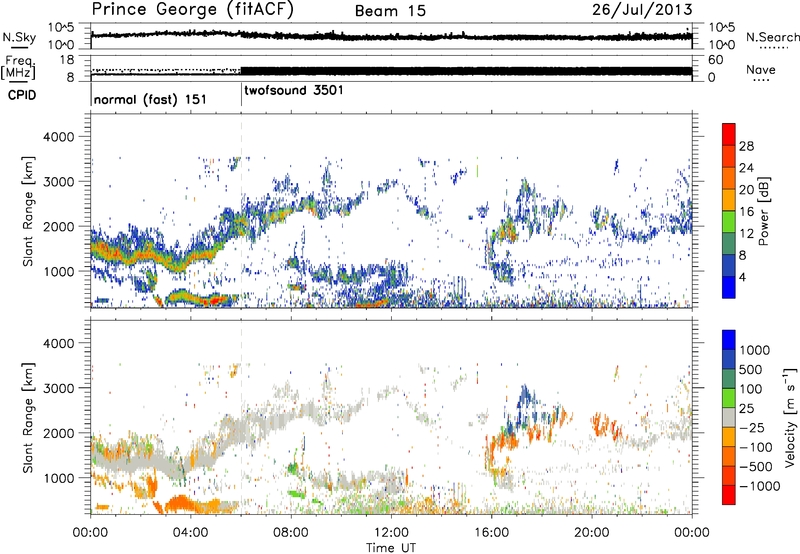
Task: Click the 'Velocity [m s⁻¹]' colorbar label
Action: tap(790, 417)
